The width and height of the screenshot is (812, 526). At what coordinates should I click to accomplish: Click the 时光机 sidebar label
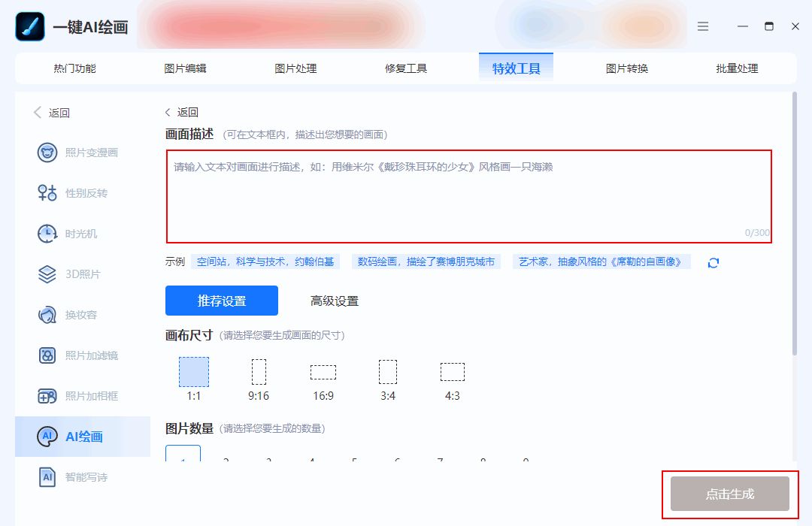click(80, 234)
